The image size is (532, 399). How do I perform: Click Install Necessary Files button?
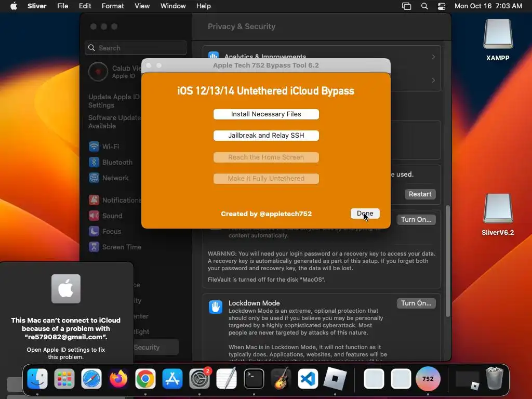266,114
